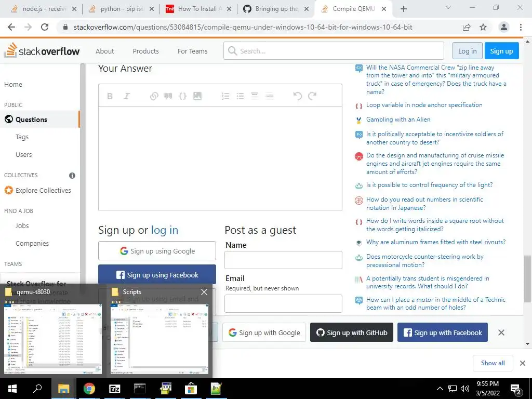Click the Log in button

coord(467,51)
